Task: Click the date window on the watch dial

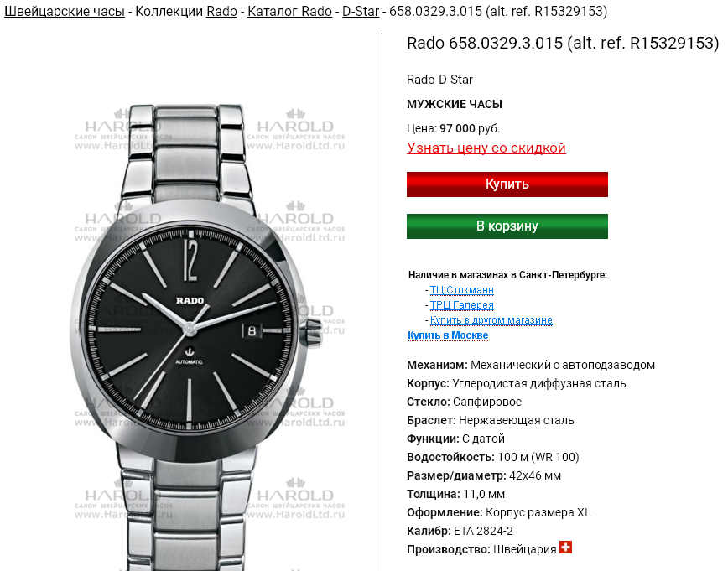Action: 251,330
